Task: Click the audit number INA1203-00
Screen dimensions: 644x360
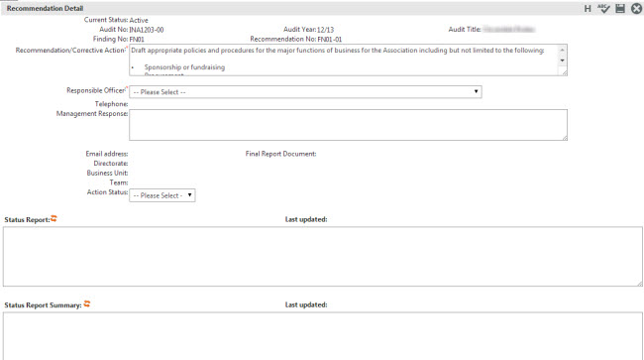Action: [x=147, y=30]
